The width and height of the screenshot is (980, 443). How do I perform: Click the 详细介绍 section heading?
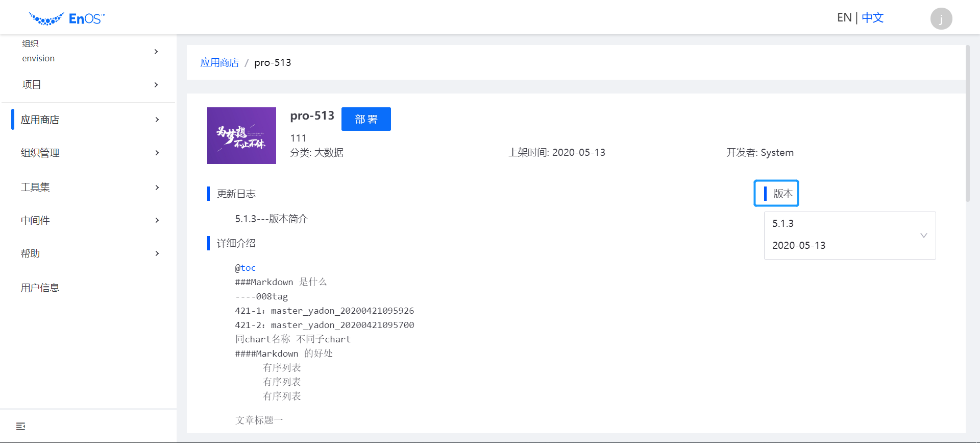pos(236,243)
